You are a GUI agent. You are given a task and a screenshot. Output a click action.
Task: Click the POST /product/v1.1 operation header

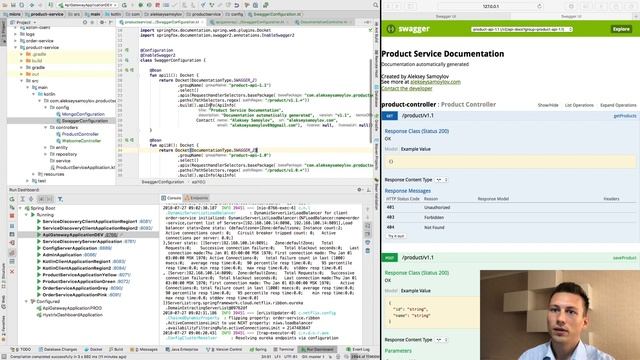(x=509, y=258)
